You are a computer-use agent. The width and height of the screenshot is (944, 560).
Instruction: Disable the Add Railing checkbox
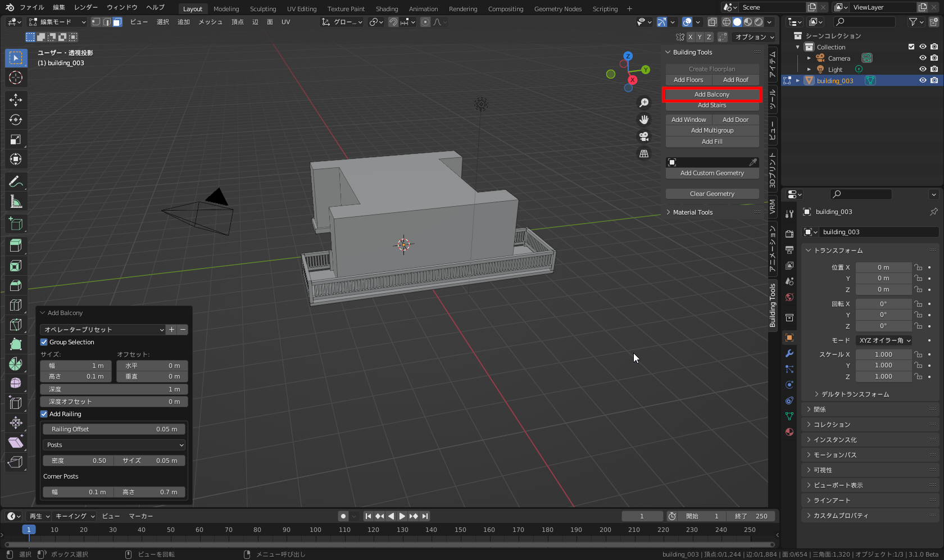(x=44, y=414)
